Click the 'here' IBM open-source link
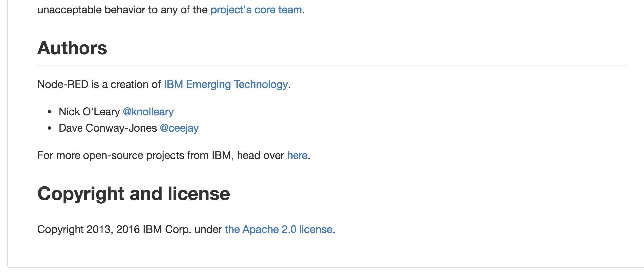 pyautogui.click(x=297, y=155)
